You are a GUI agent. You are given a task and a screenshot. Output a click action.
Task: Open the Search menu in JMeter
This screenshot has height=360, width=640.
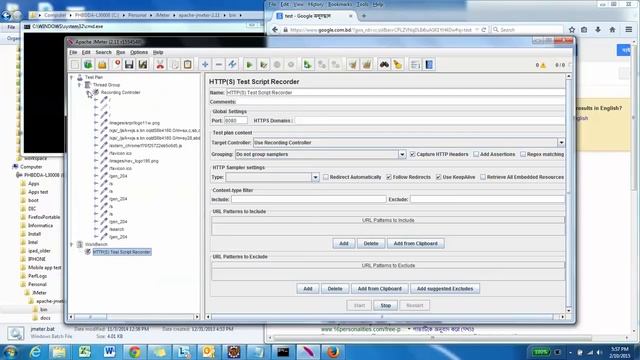click(103, 53)
